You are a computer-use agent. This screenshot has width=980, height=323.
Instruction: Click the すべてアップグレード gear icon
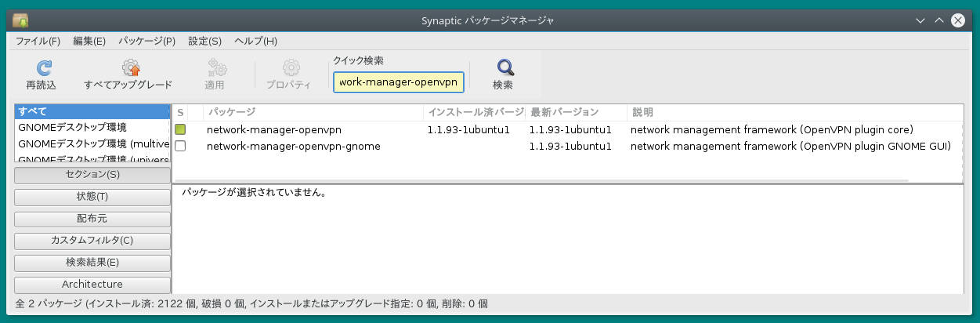[x=130, y=68]
